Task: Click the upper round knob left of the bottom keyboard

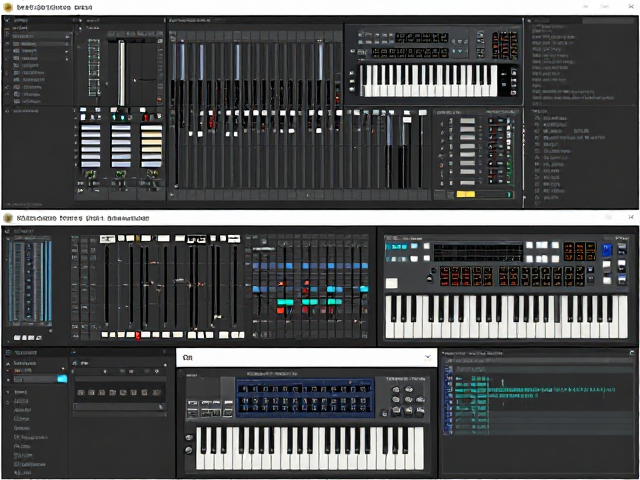Action: [x=189, y=438]
